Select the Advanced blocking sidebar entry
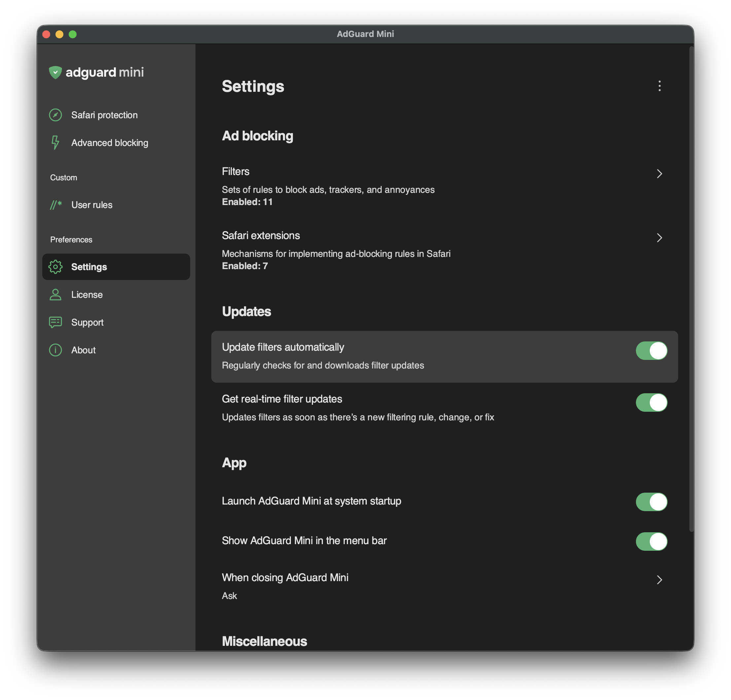Viewport: 731px width, 700px height. (110, 142)
